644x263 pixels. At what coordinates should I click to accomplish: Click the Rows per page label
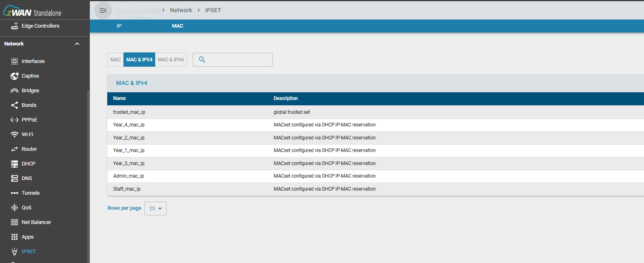(x=124, y=208)
